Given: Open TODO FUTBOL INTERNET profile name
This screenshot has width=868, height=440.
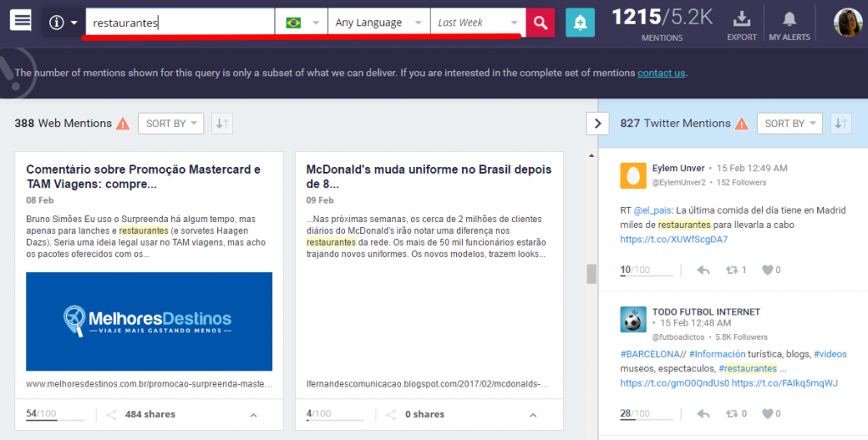Looking at the screenshot, I should click(706, 312).
